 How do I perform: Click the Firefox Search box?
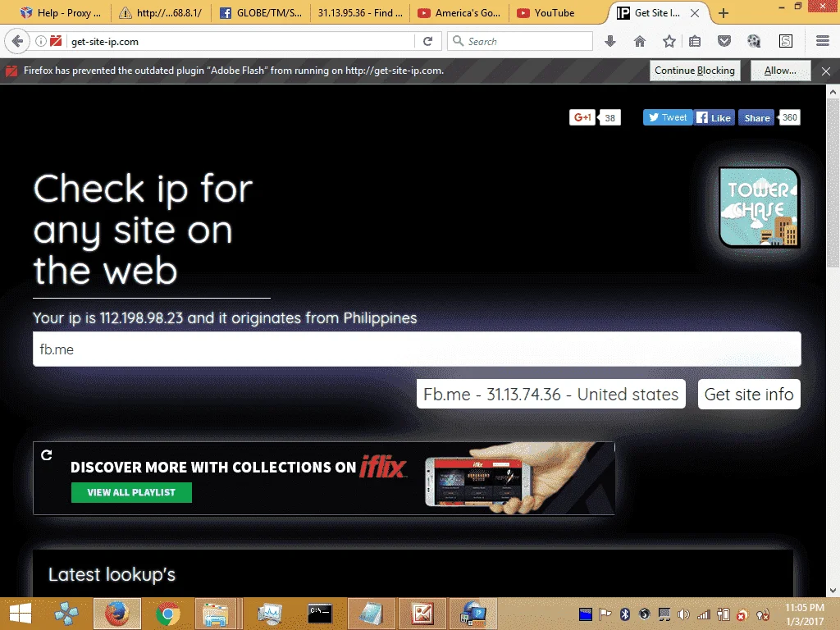(x=519, y=41)
